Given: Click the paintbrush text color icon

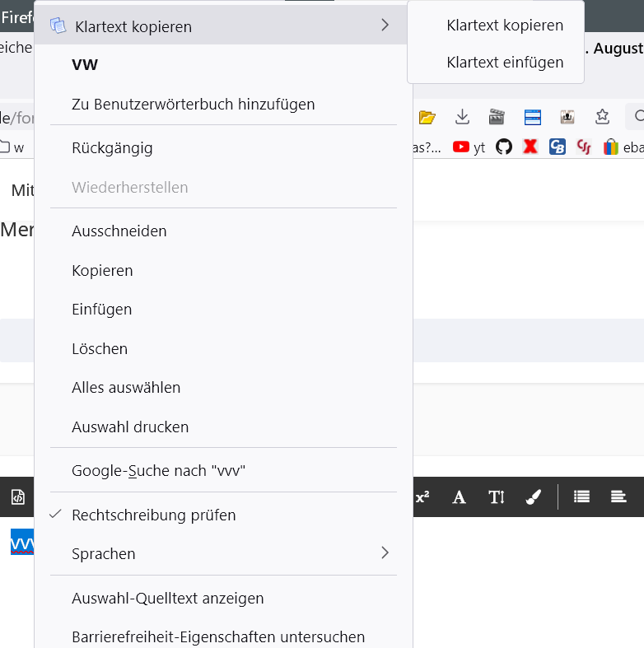Looking at the screenshot, I should pyautogui.click(x=533, y=496).
